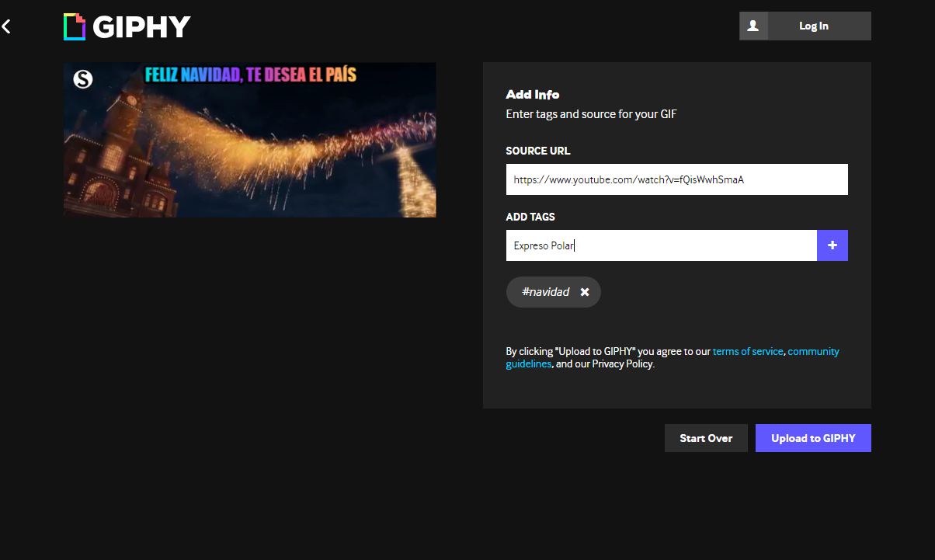Focus the Add Tags input field

point(661,245)
